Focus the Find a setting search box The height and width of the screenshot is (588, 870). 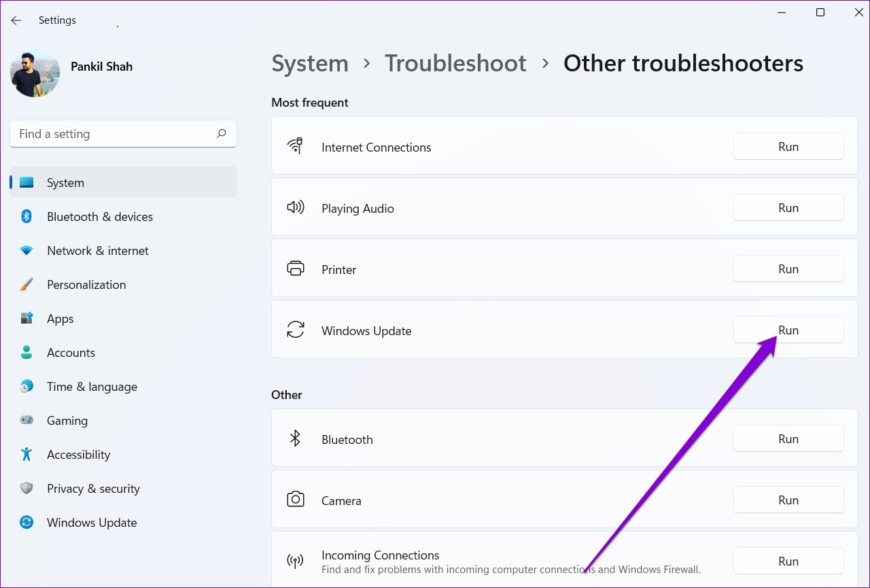(x=123, y=134)
